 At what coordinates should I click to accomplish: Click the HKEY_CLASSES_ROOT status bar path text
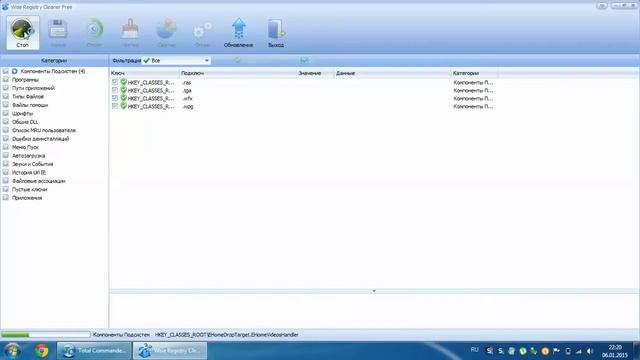[x=227, y=335]
